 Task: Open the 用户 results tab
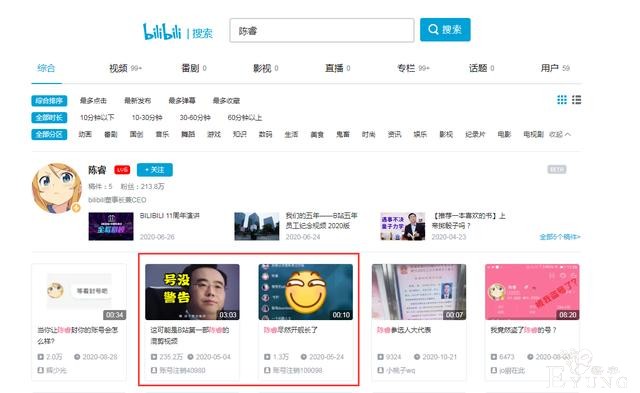(555, 68)
